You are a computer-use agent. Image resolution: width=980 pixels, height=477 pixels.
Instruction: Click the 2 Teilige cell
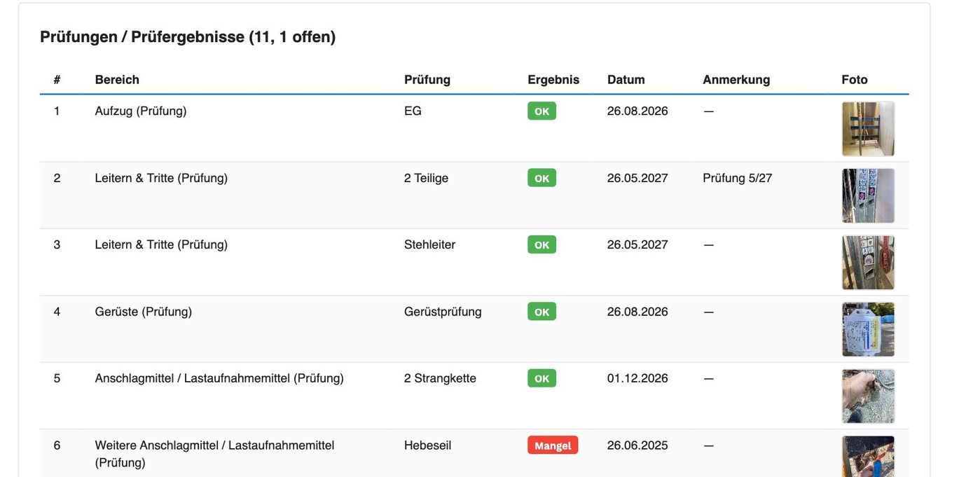[x=426, y=178]
